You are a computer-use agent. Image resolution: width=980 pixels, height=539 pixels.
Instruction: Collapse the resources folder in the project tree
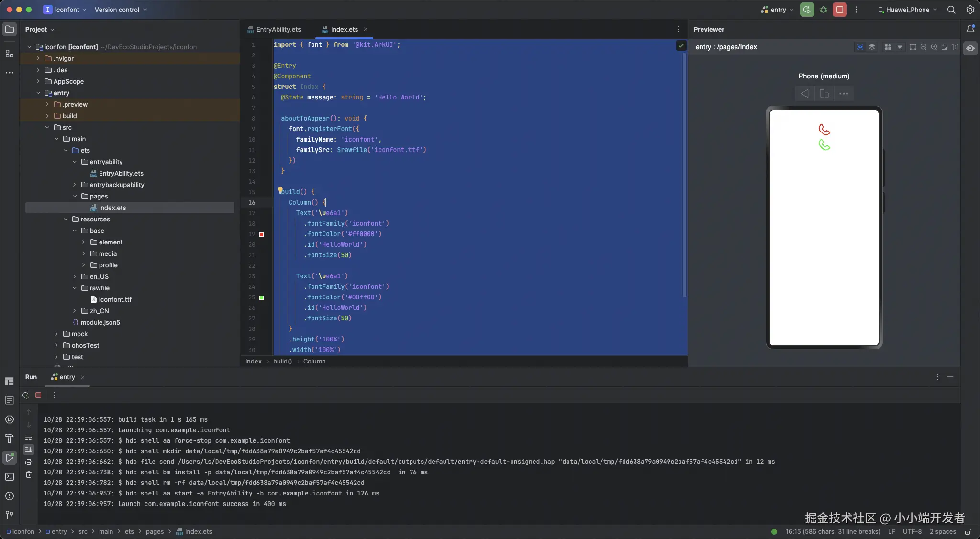66,219
